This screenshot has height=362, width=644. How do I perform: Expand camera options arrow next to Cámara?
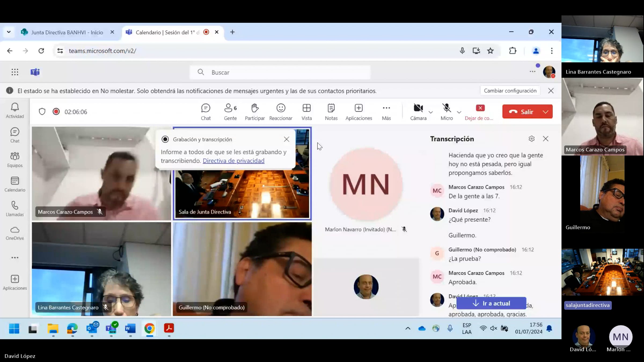pyautogui.click(x=431, y=112)
